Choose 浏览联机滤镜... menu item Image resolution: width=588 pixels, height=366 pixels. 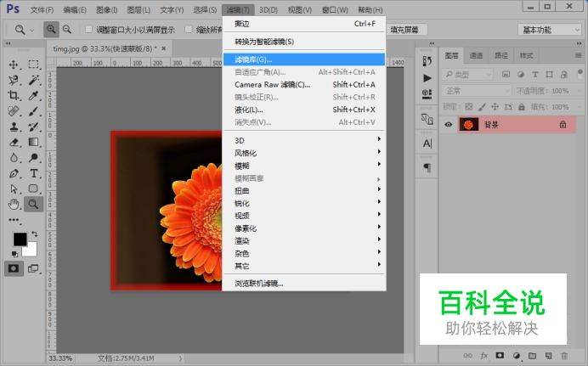click(x=304, y=284)
